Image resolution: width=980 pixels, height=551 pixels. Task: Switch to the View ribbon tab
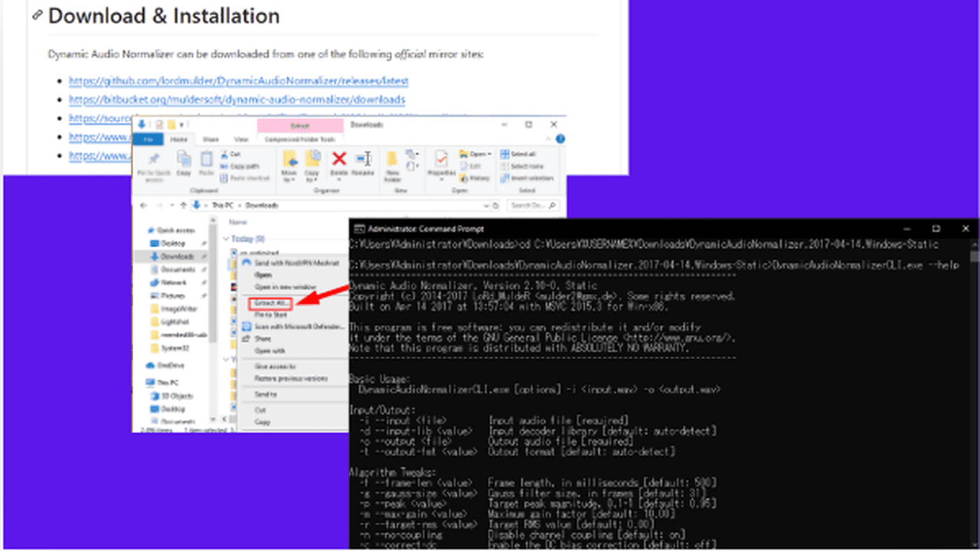241,139
